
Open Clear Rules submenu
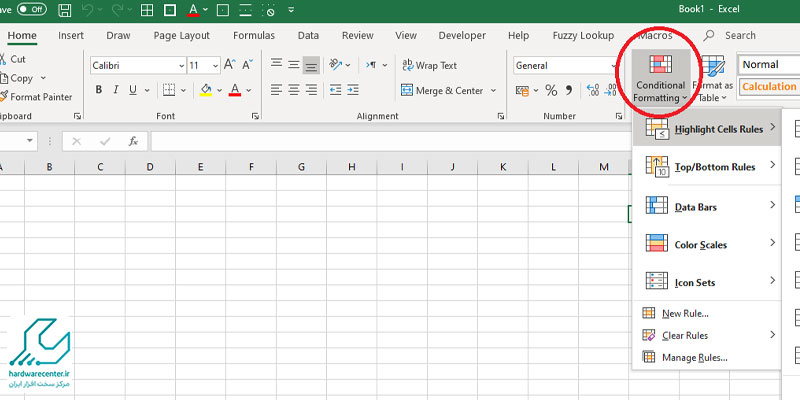[707, 335]
